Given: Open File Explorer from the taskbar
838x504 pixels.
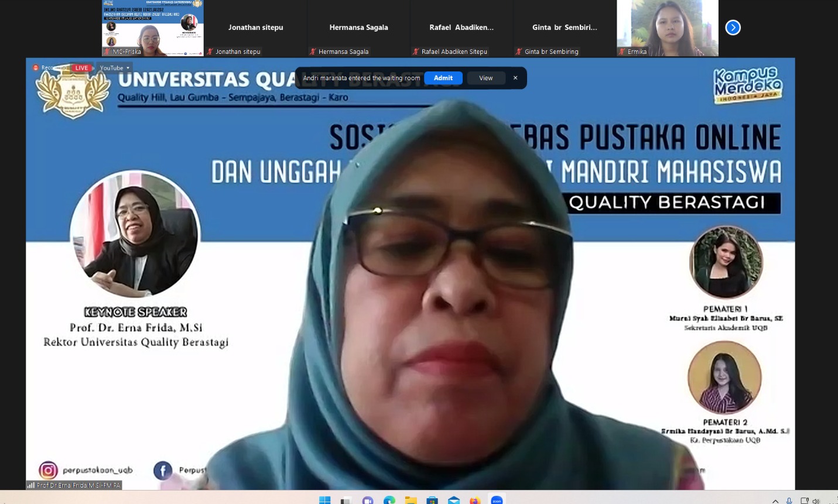Looking at the screenshot, I should [411, 500].
